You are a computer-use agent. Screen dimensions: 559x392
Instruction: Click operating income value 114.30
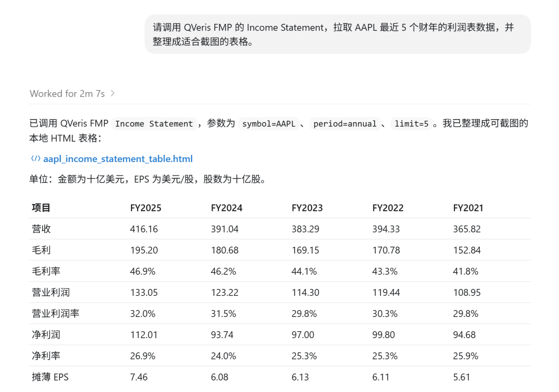305,293
